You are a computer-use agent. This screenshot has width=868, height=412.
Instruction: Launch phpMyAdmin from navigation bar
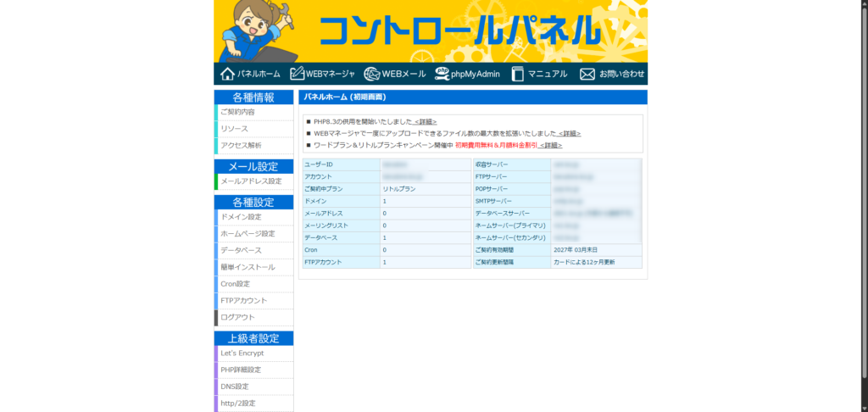tap(467, 75)
